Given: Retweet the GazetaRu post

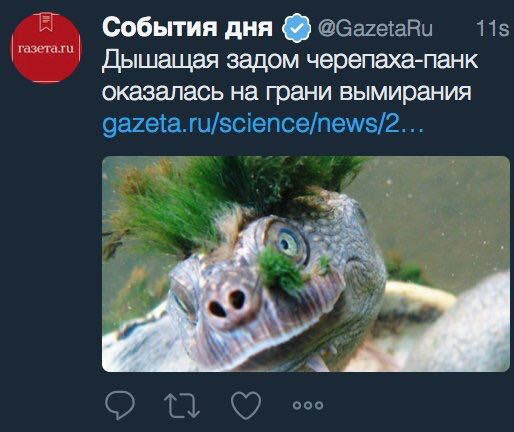Looking at the screenshot, I should point(182,405).
